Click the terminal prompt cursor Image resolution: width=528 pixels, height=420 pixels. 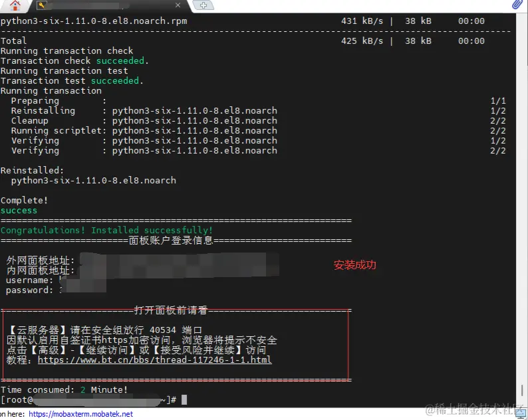point(184,400)
